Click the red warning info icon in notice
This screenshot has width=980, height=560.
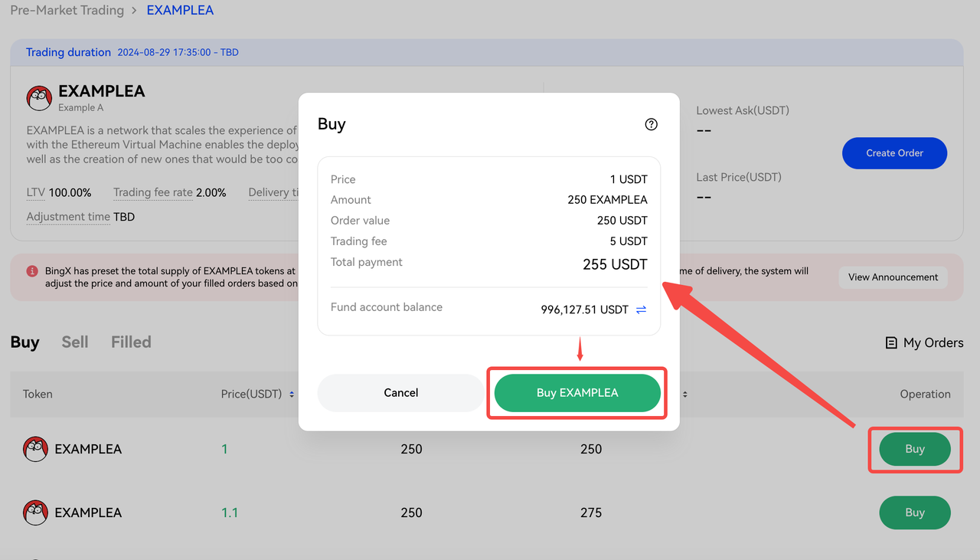(32, 271)
